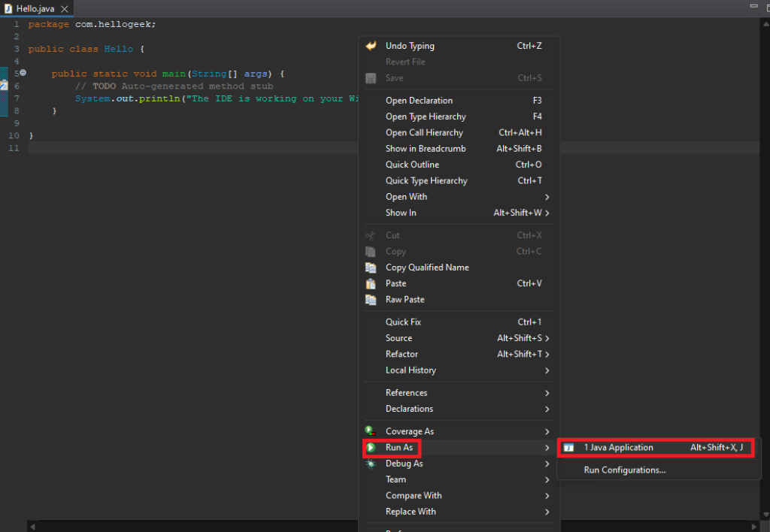Click the Paste clipboard icon

371,283
